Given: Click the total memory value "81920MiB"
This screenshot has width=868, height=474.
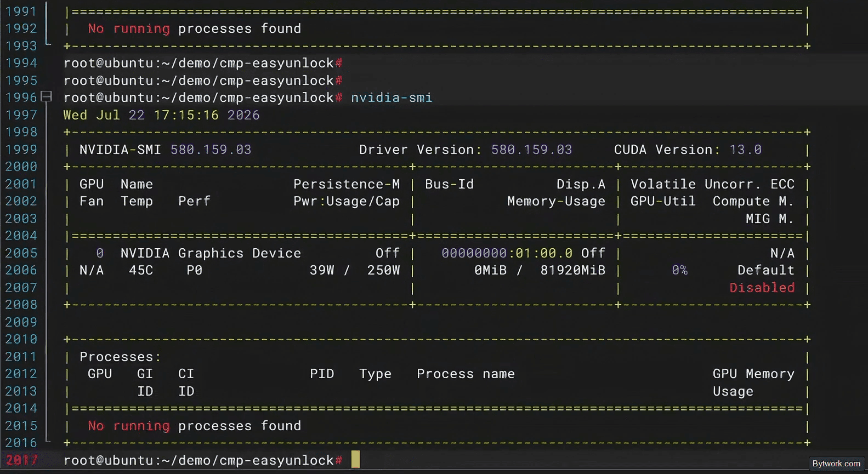Looking at the screenshot, I should coord(572,270).
